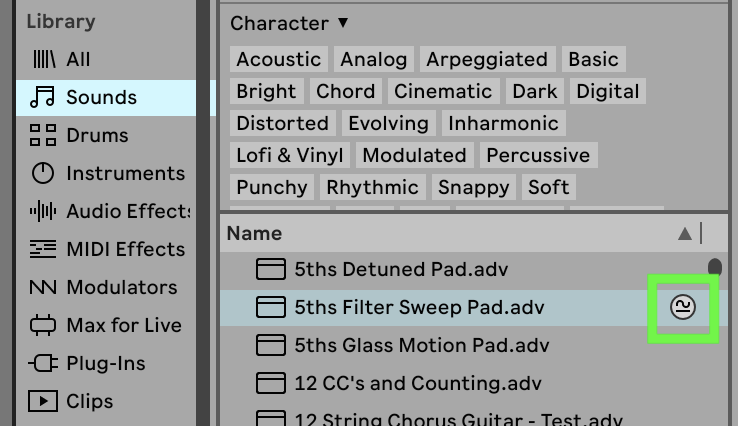Screen dimensions: 738x426
Task: Select the Clips library category
Action: (x=89, y=402)
